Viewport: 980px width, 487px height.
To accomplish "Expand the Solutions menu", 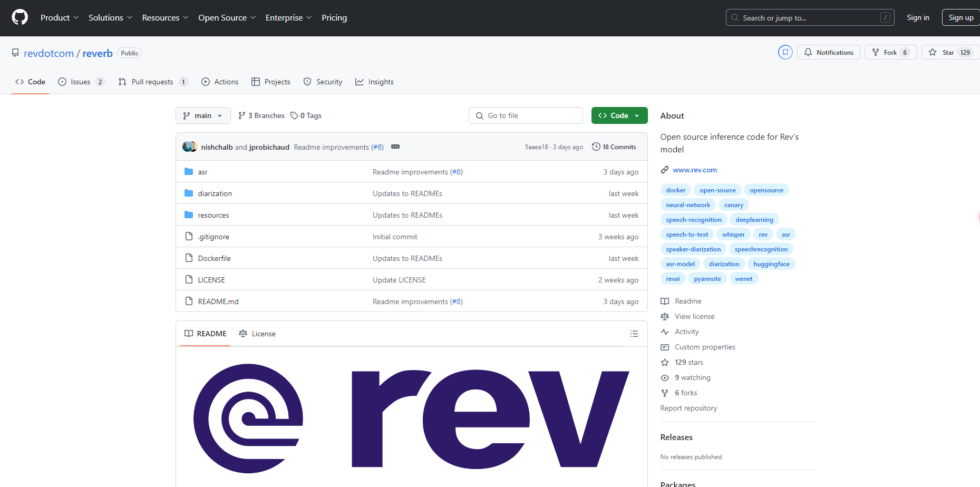I will [110, 17].
